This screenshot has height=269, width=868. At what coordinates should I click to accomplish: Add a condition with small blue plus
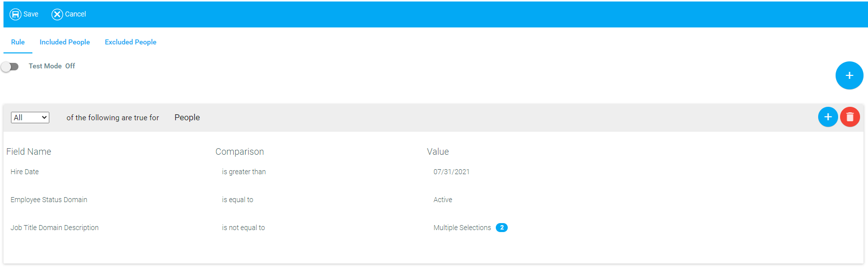click(828, 117)
